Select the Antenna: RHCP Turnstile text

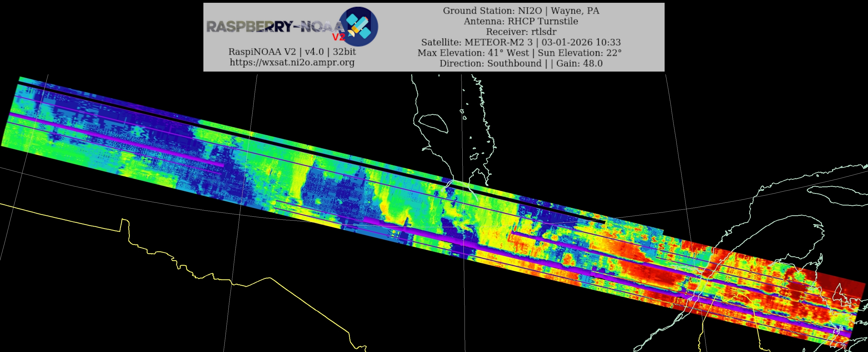[521, 21]
